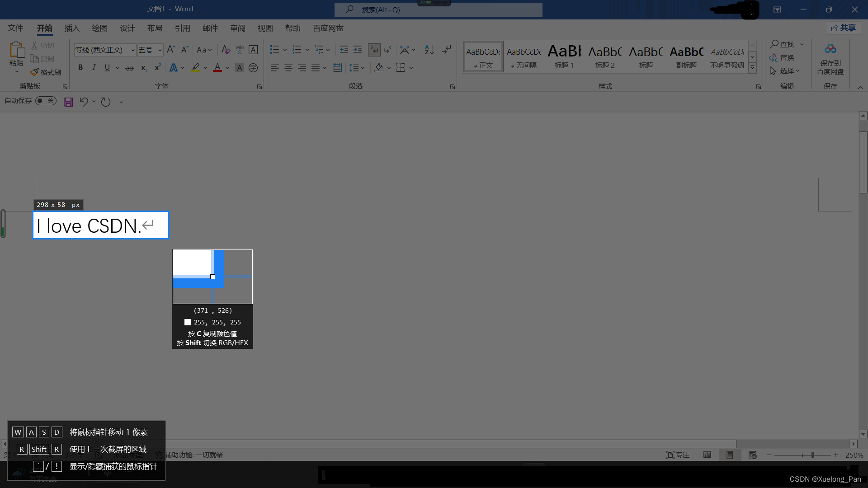Switch to the 百度网盘 tab
This screenshot has height=488, width=868.
pos(328,28)
